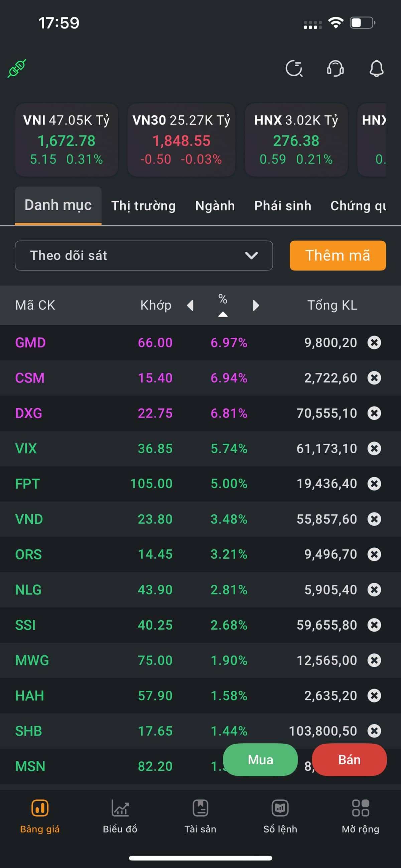
Task: Open the HNX index card
Action: point(296,139)
